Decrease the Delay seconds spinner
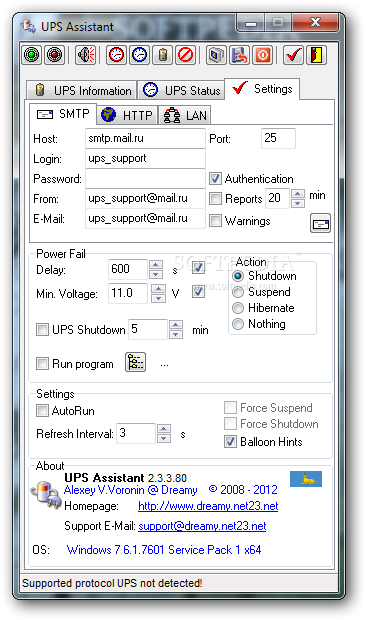This screenshot has width=366, height=620. (156, 274)
